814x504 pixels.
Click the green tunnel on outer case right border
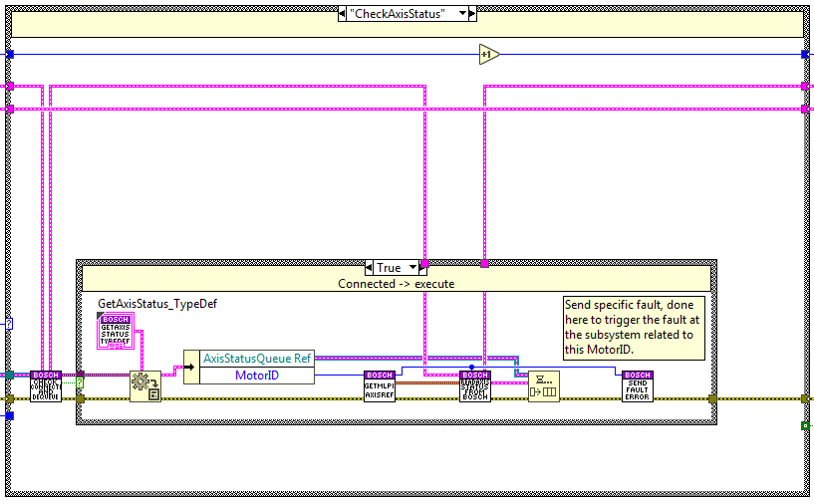pos(805,425)
